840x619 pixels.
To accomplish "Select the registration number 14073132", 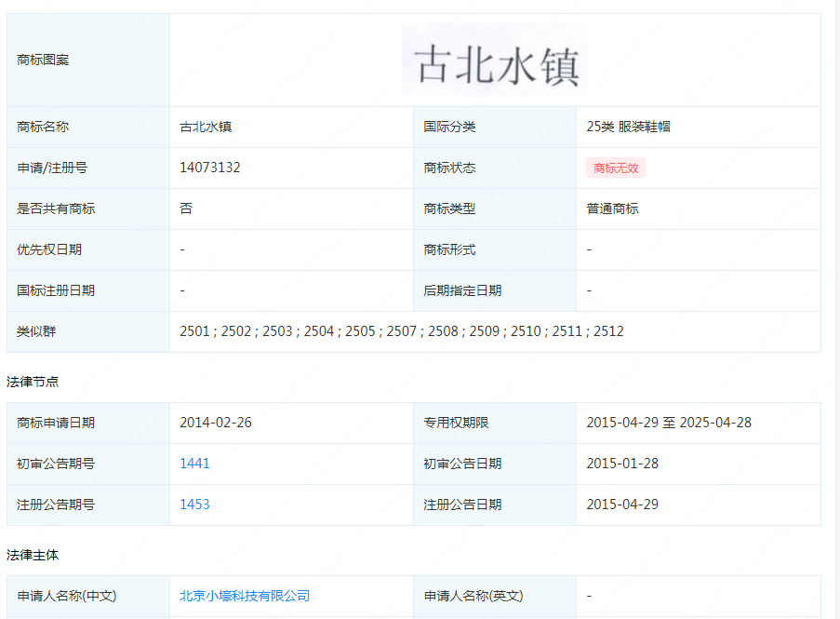I will click(210, 168).
